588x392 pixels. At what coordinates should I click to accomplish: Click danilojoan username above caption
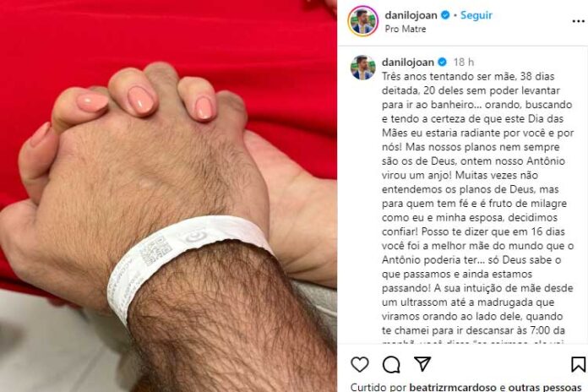pyautogui.click(x=408, y=62)
